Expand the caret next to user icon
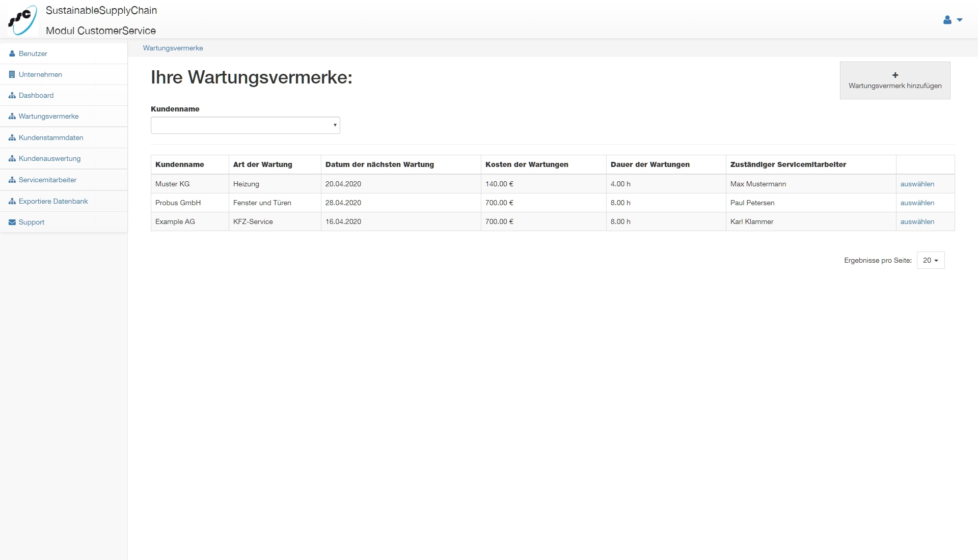Screen dimensions: 978x560 coord(960,20)
